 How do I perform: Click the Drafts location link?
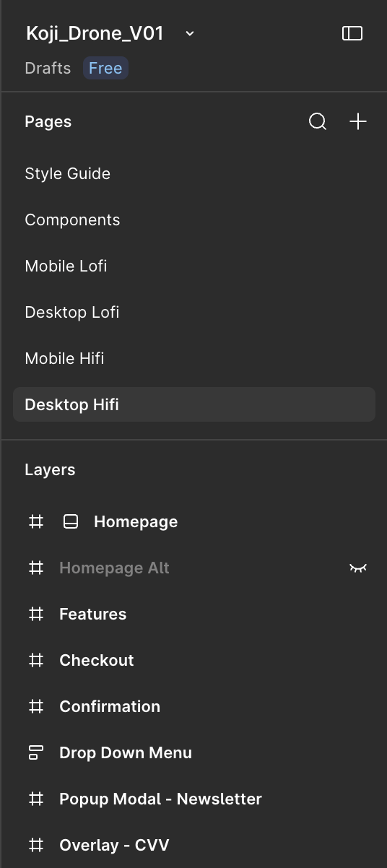(x=48, y=68)
